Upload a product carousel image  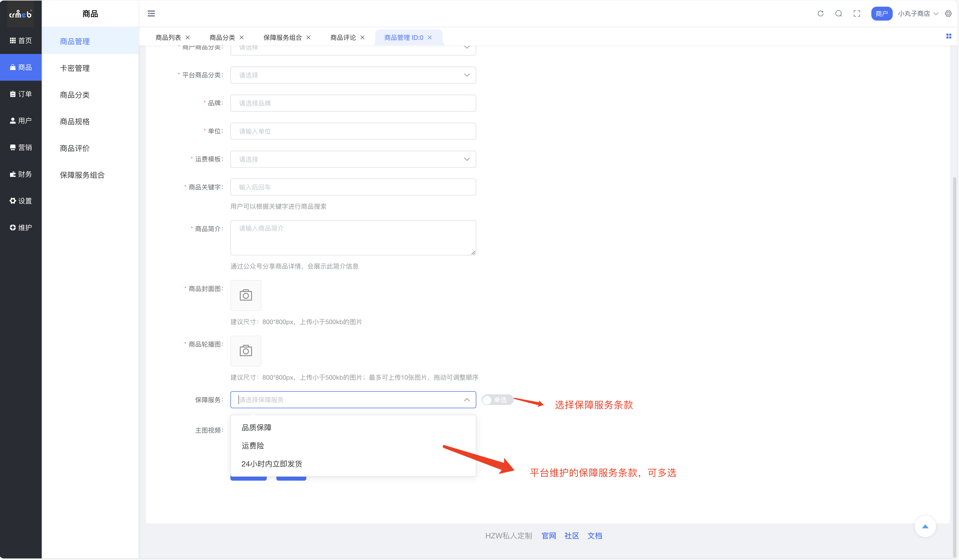coord(245,351)
